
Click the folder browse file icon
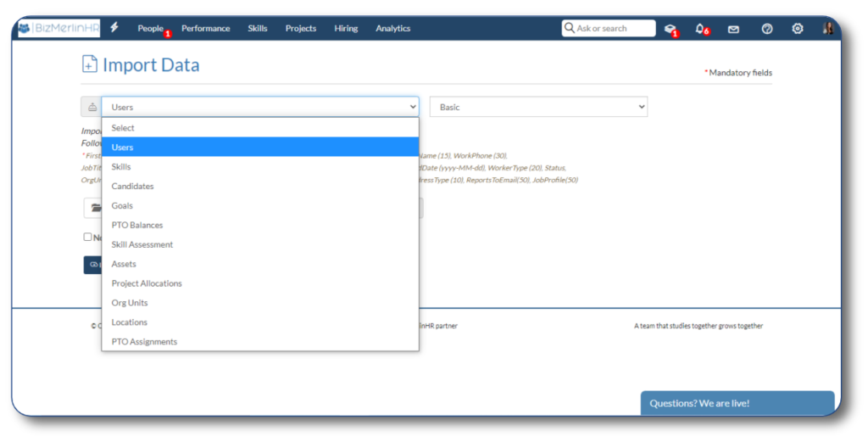coord(95,208)
